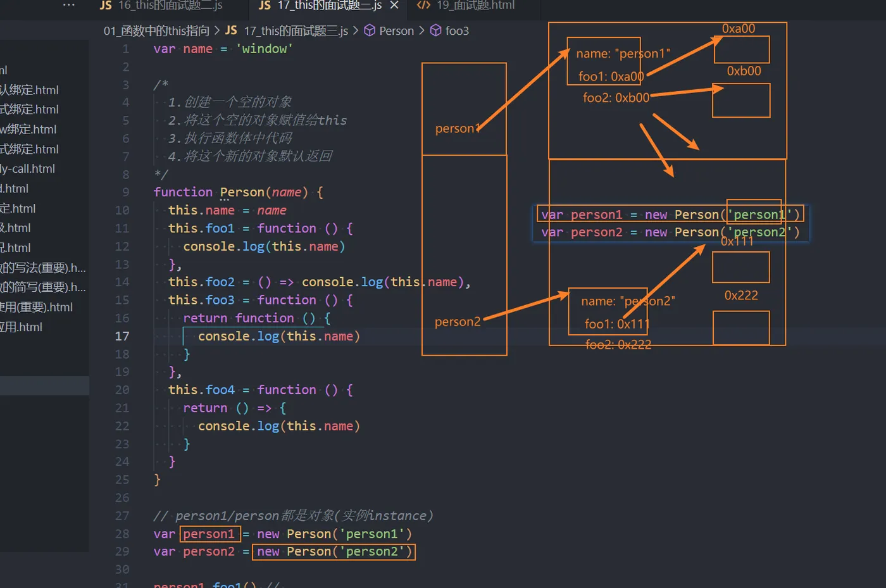
Task: Click the person1 variable on line 28
Action: click(x=209, y=534)
